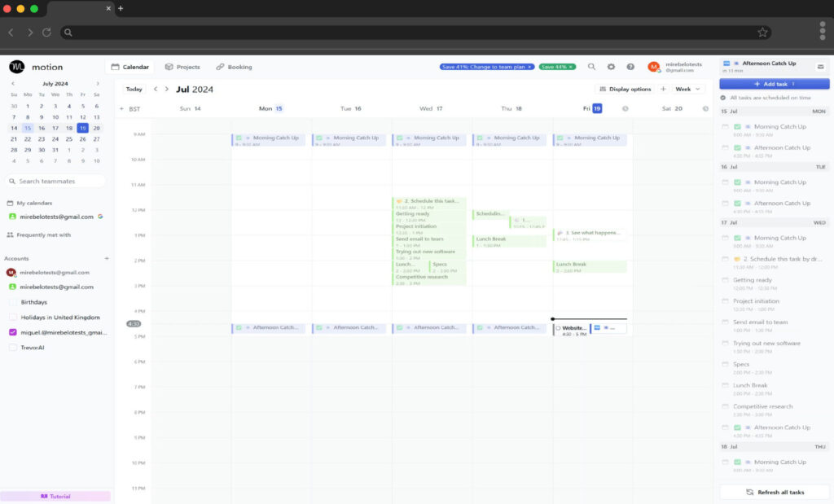
Task: Click bookmark star in browser address bar
Action: [762, 33]
